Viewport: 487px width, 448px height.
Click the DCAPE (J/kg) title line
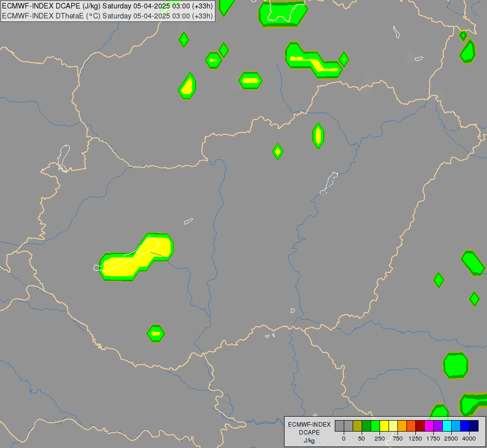pos(107,6)
